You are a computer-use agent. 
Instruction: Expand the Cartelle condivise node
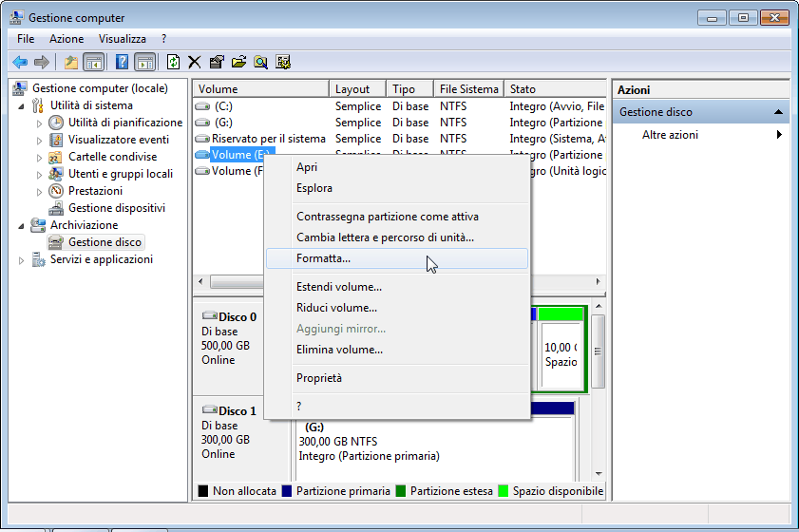click(39, 158)
